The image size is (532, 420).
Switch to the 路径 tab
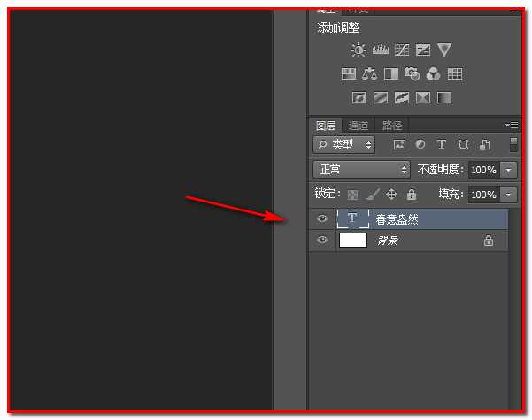391,126
